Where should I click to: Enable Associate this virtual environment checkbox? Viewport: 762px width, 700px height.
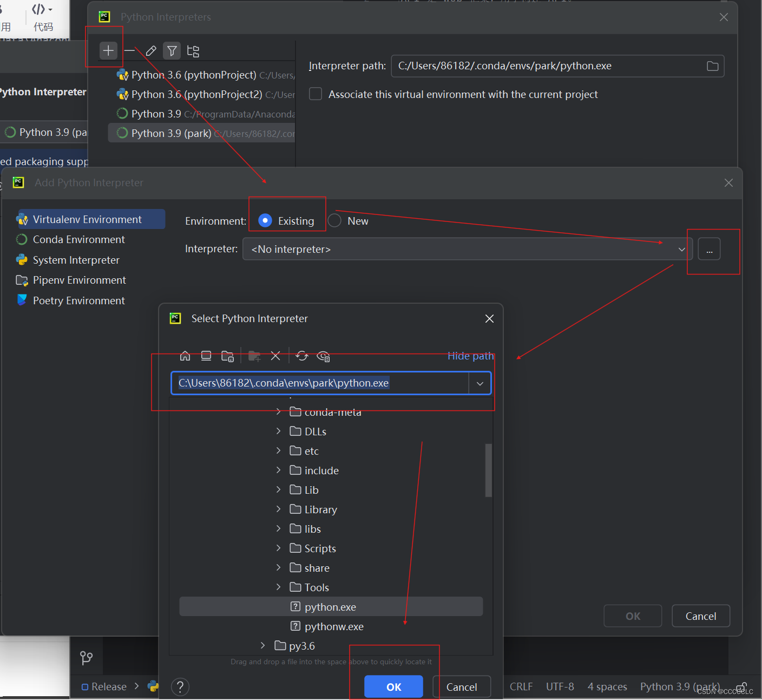tap(316, 94)
